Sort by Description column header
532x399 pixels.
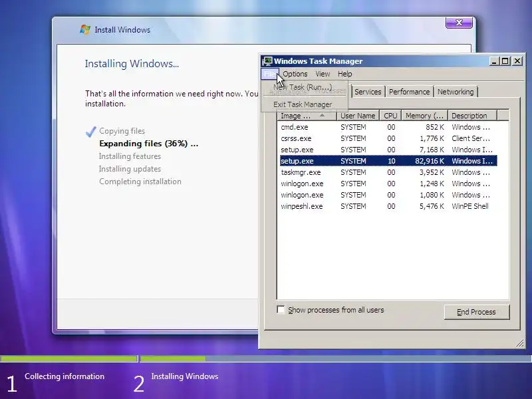[x=472, y=116]
